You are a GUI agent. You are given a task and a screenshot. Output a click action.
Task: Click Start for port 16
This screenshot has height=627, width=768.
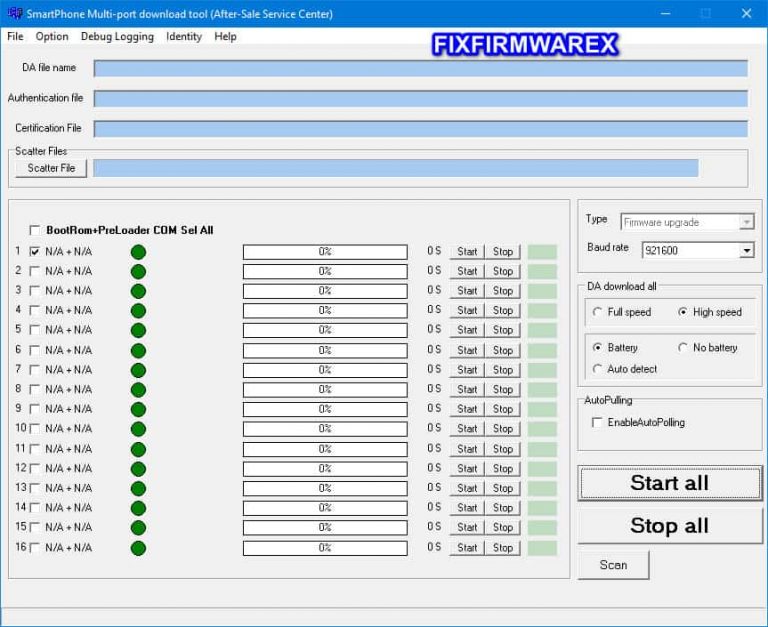(x=467, y=548)
